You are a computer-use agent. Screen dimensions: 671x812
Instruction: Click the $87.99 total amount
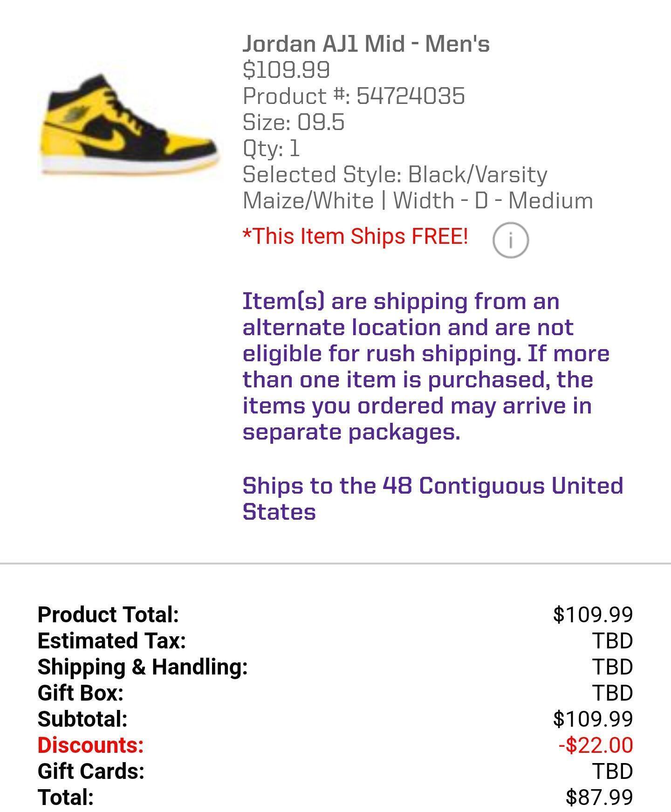(599, 797)
